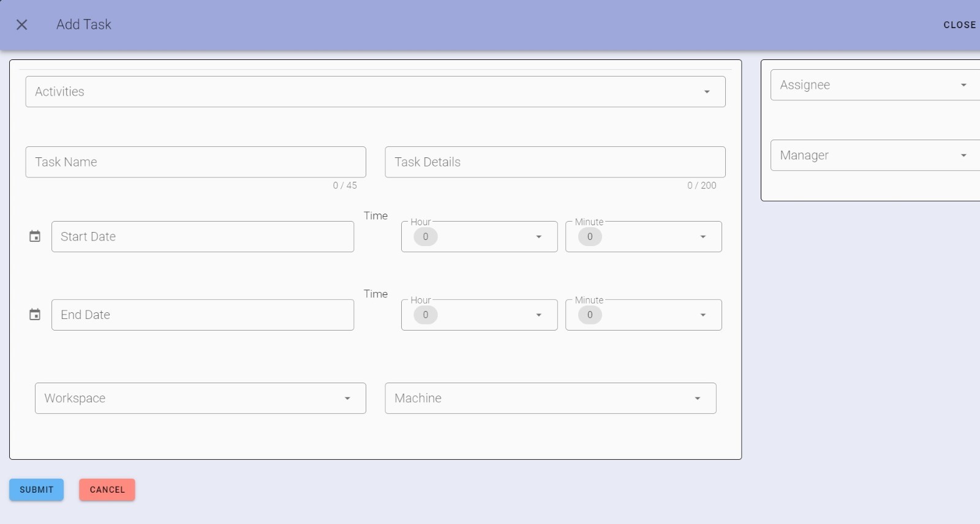Expand the end time Hour dropdown
This screenshot has height=524, width=980.
click(539, 315)
